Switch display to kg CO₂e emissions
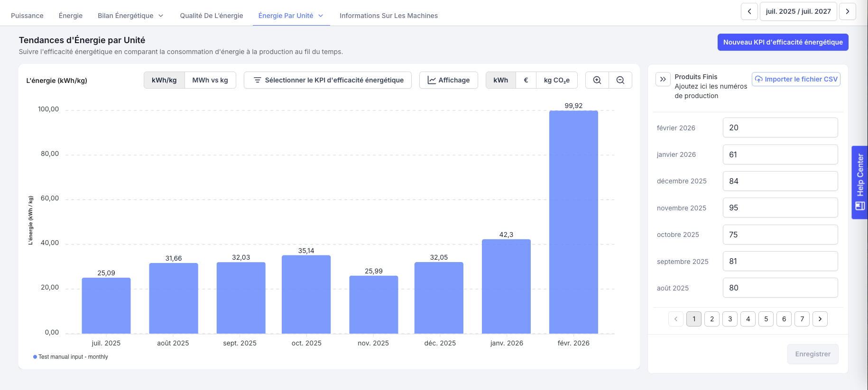This screenshot has width=868, height=390. click(x=556, y=80)
